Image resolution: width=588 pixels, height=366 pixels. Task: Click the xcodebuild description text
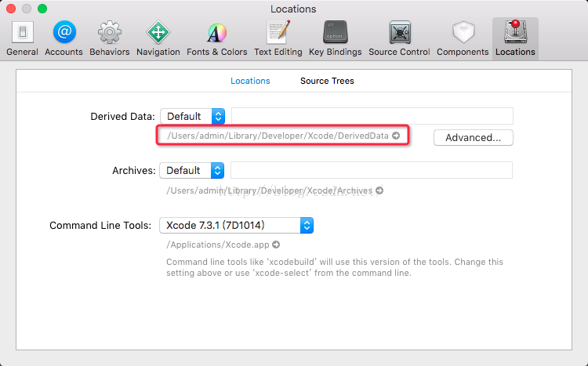[335, 267]
